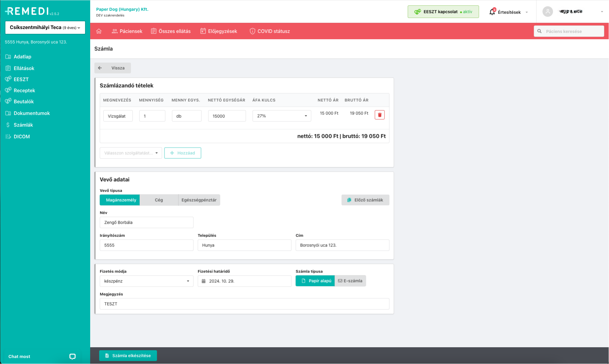This screenshot has width=609, height=364.
Task: Open notifications bell icon
Action: 492,12
